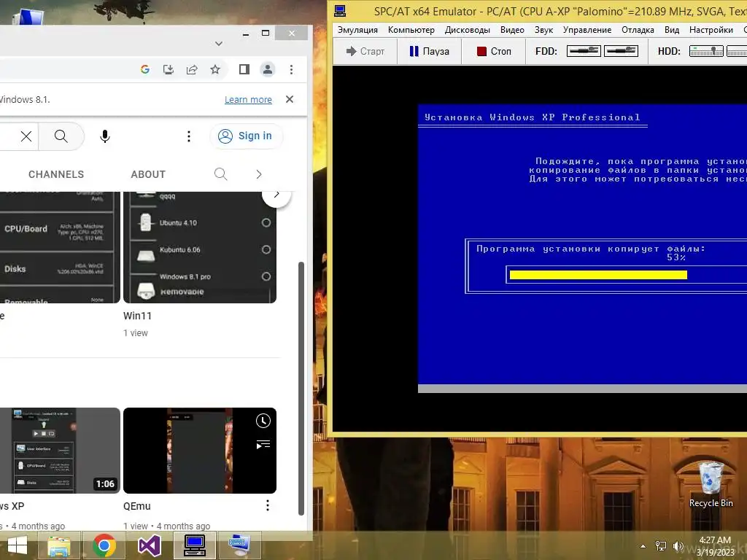Show more channel tabs with chevron
Screen dimensions: 747x560
click(259, 174)
